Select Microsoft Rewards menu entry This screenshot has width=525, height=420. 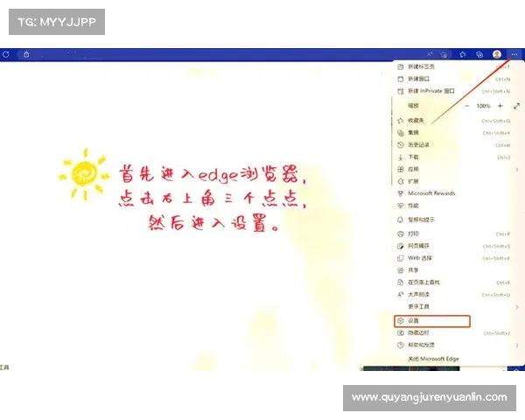point(431,193)
